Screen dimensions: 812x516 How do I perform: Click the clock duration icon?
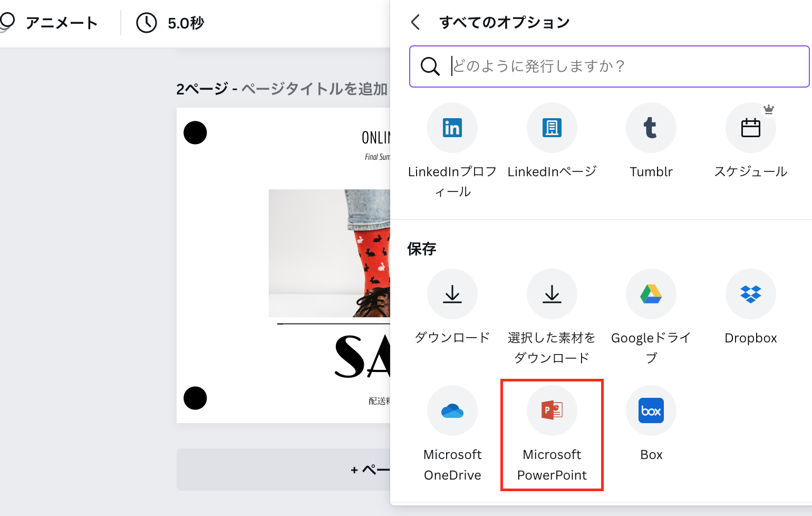click(147, 23)
